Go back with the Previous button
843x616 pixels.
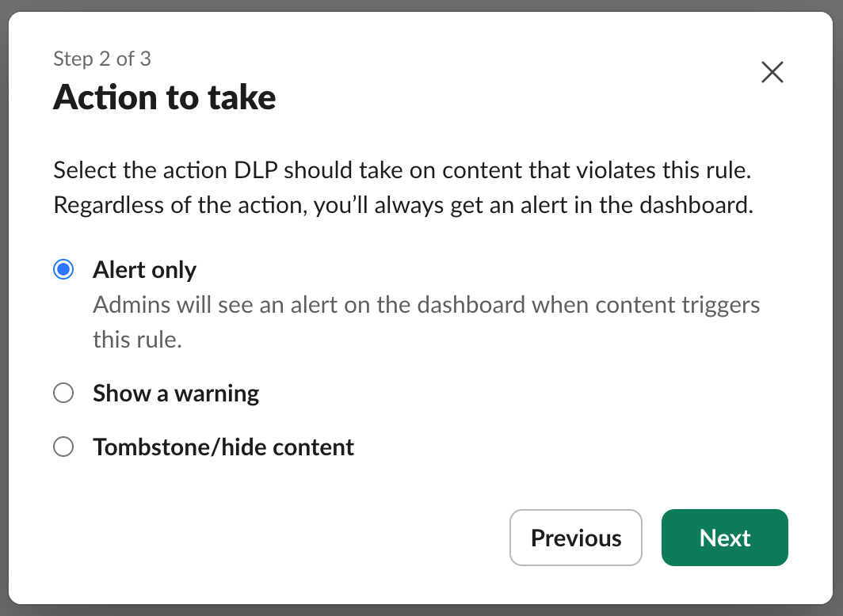coord(576,538)
